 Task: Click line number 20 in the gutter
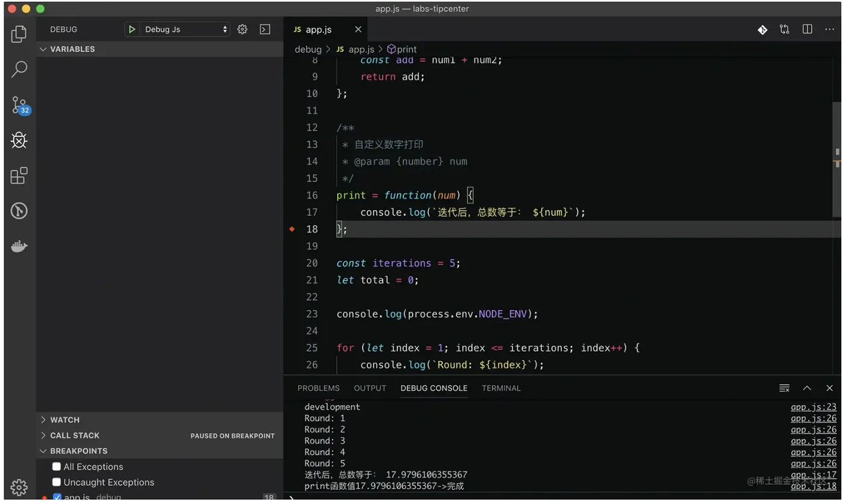click(311, 263)
